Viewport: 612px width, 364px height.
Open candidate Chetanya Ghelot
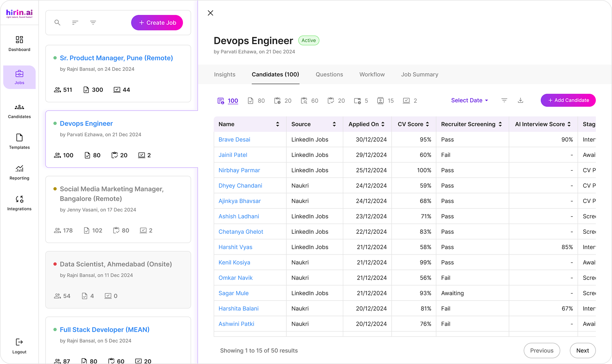241,232
